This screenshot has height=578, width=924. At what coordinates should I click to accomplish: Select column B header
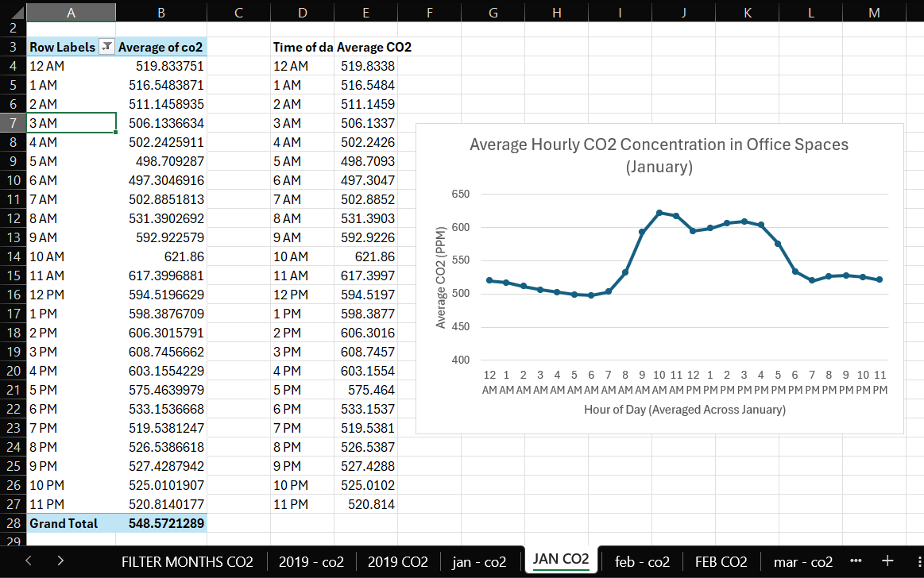pos(160,13)
